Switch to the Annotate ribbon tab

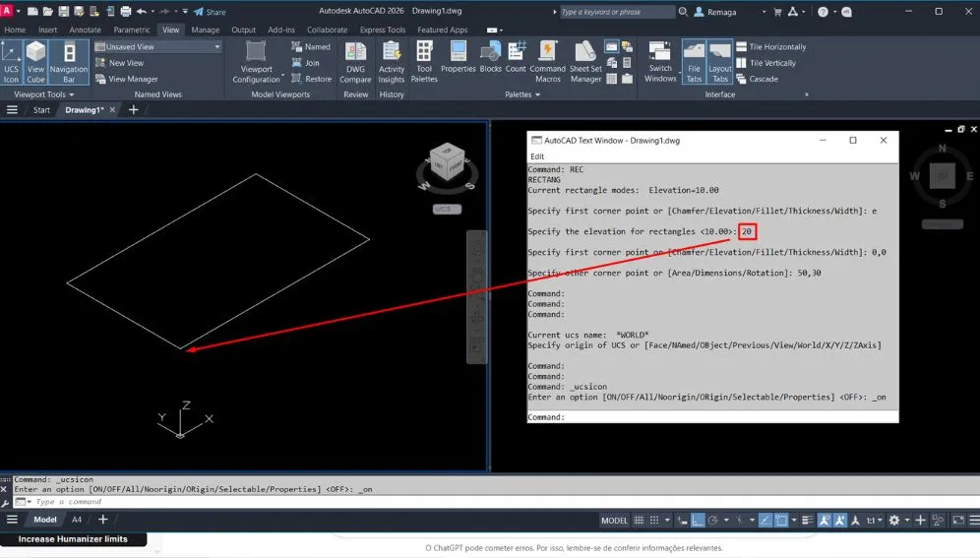[x=85, y=30]
